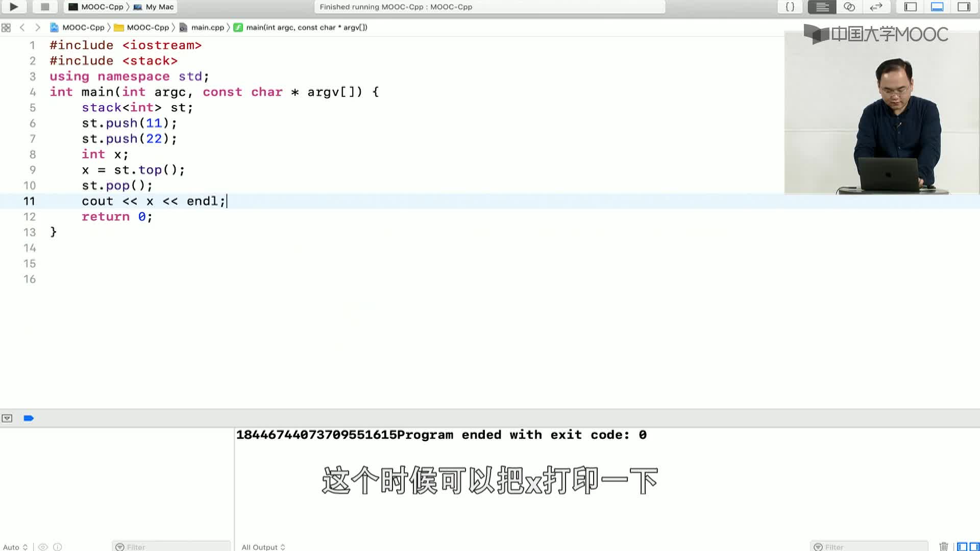This screenshot has width=980, height=551.
Task: Select MOOC-Cpp project in jump bar
Action: click(77, 28)
